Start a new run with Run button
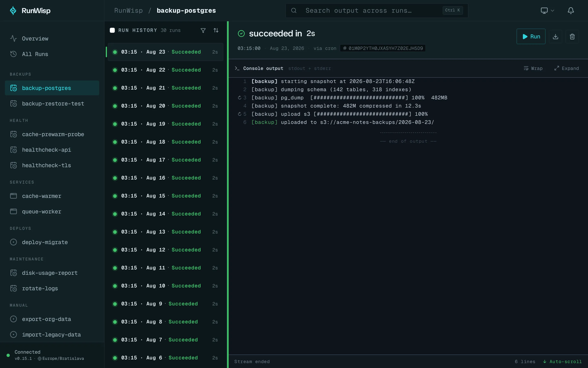This screenshot has height=368, width=588. coord(531,37)
